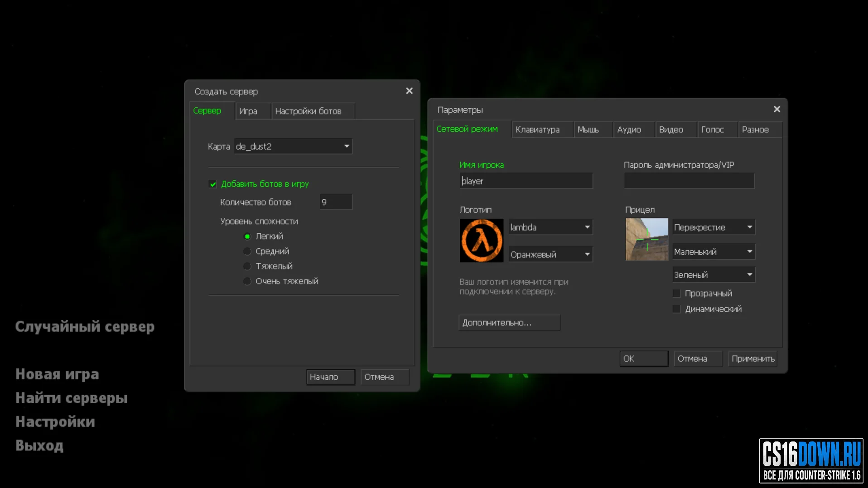Open the Карта de_dust2 map dropdown

point(293,146)
